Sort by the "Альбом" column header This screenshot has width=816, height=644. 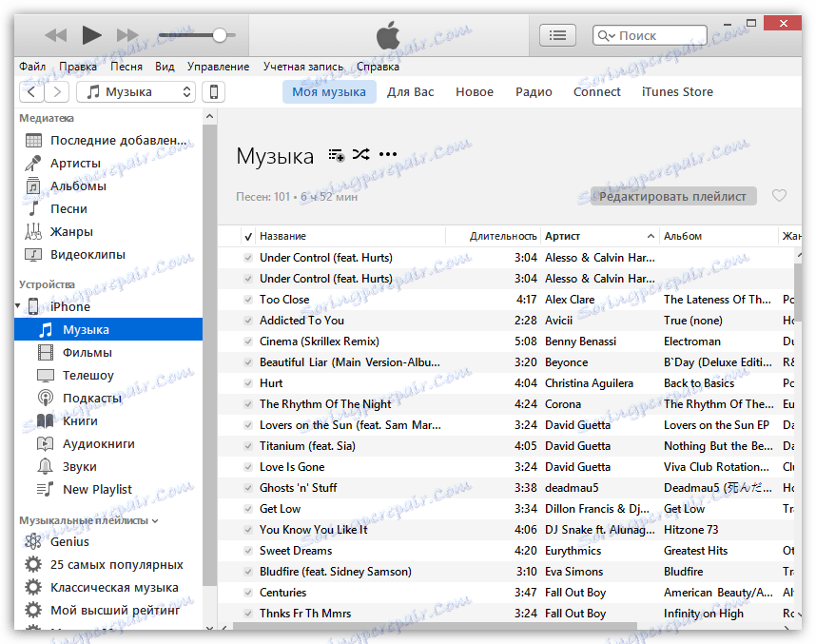coord(718,236)
